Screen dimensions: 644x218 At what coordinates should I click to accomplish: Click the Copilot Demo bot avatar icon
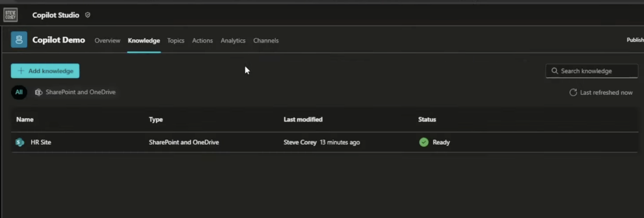[19, 40]
